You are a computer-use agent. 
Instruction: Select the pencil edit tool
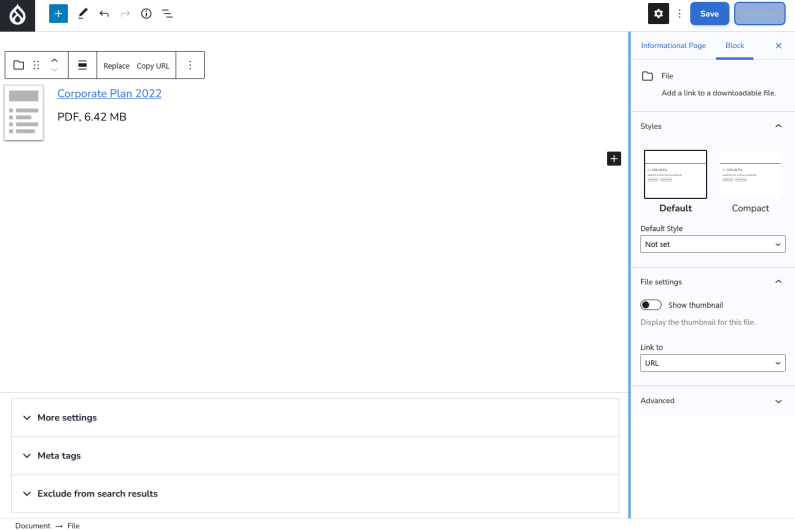(83, 14)
